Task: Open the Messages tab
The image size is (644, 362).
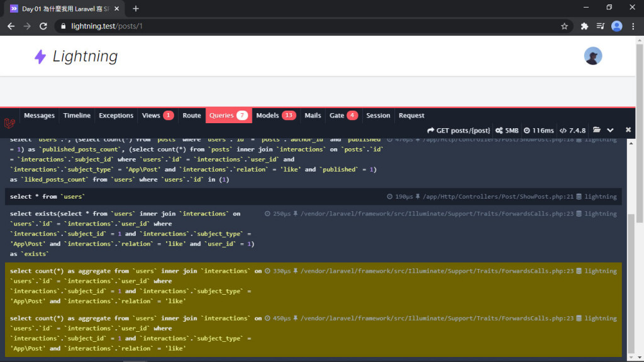Action: pos(39,116)
